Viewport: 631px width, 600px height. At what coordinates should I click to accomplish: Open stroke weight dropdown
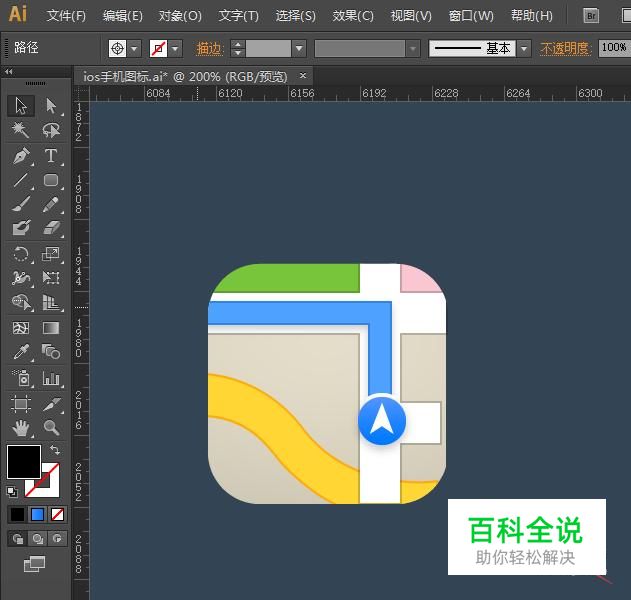coord(299,48)
